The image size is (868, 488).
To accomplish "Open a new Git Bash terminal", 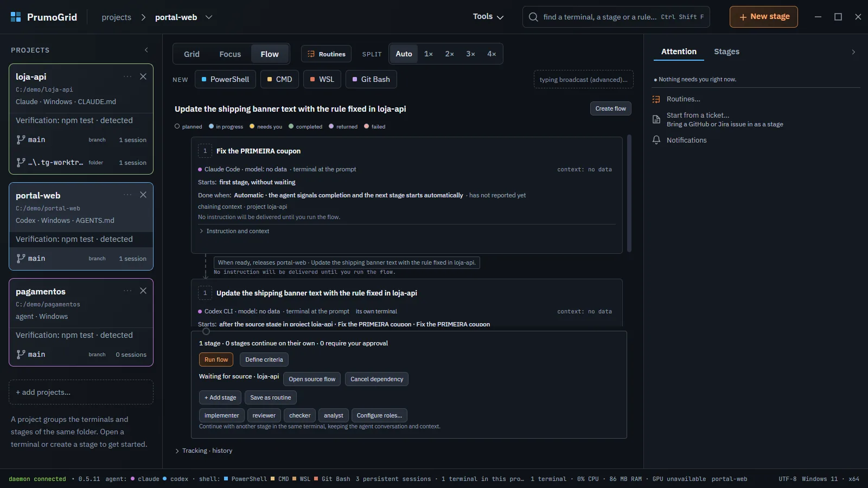I will coord(371,79).
